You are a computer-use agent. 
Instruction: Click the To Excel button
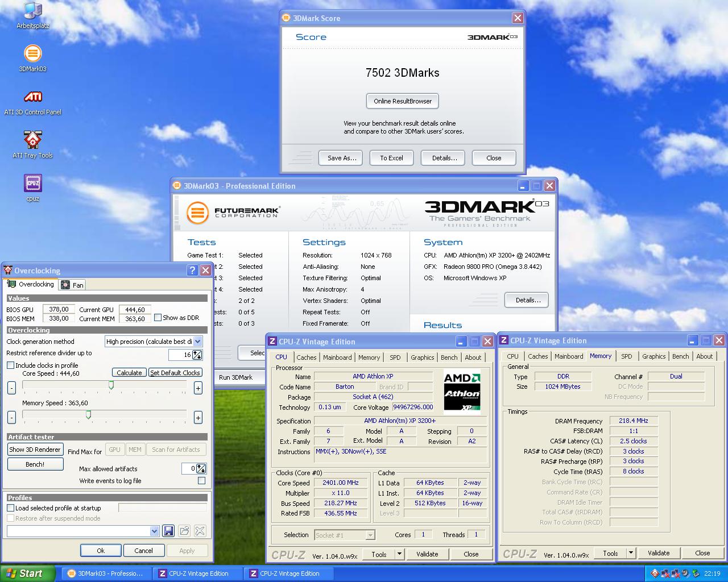tap(391, 158)
